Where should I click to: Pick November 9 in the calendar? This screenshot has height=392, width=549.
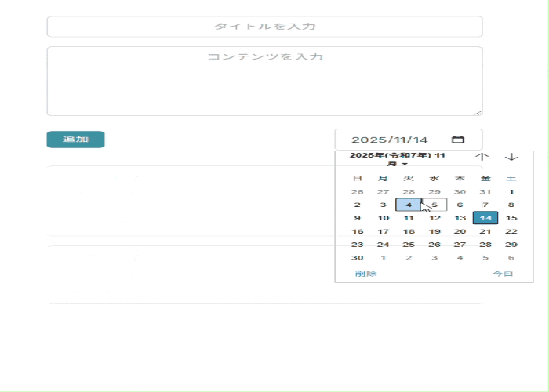pyautogui.click(x=357, y=218)
